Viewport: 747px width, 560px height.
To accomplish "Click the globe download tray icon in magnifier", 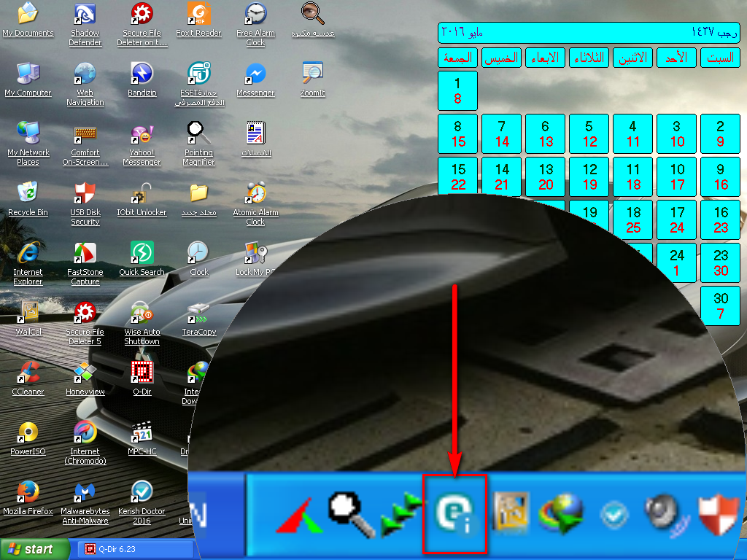I will [561, 513].
